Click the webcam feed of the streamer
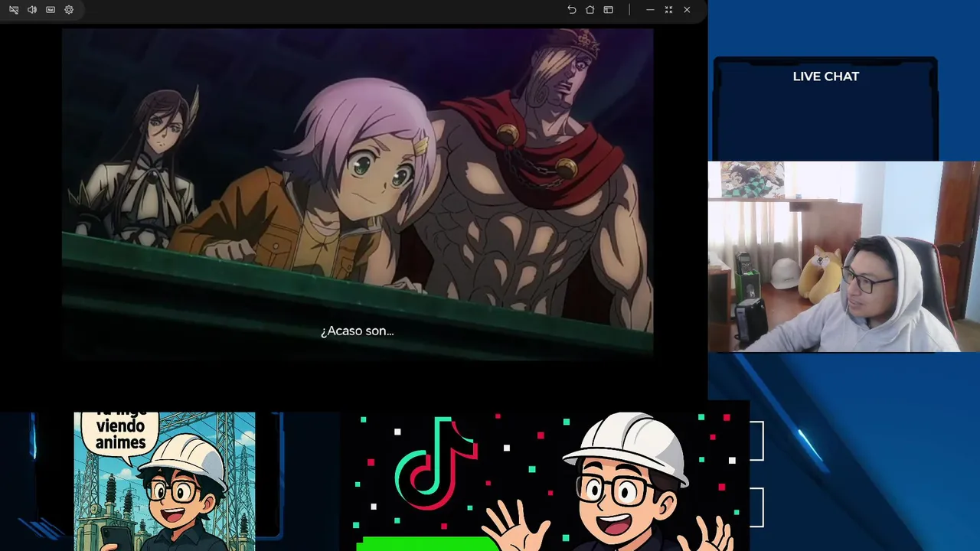Screen dimensions: 980x551 [x=844, y=256]
